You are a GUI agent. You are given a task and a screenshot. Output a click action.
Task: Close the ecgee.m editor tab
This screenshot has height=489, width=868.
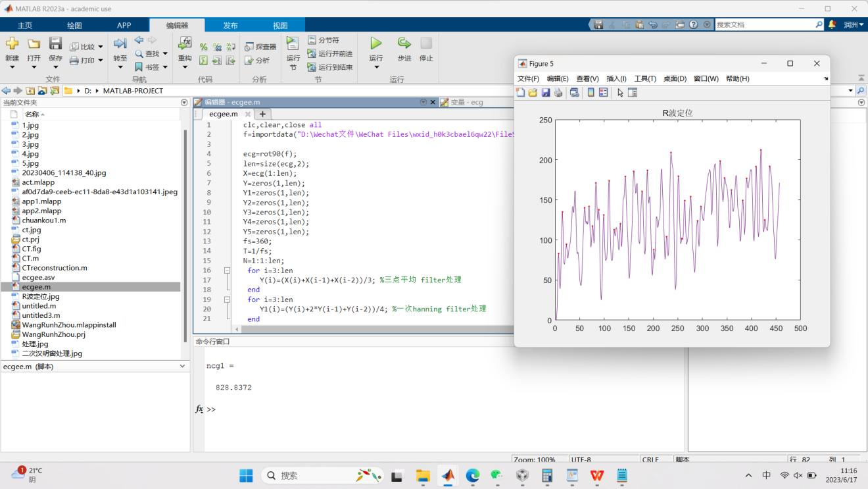coord(248,114)
